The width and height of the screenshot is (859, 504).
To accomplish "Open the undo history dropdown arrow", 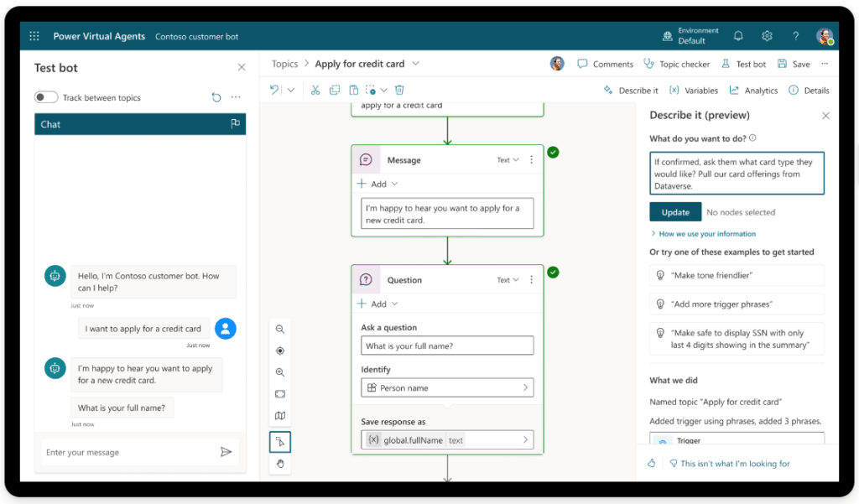I will pos(291,91).
